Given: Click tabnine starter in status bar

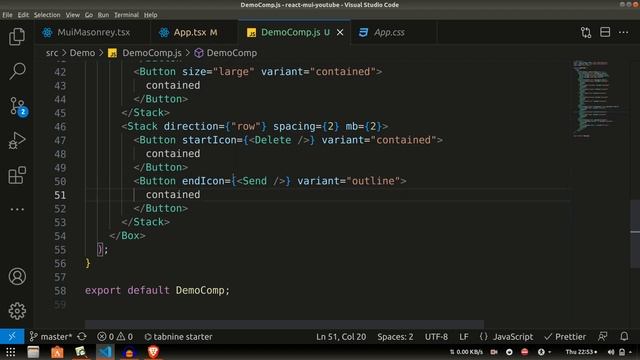Looking at the screenshot, I should (x=178, y=337).
